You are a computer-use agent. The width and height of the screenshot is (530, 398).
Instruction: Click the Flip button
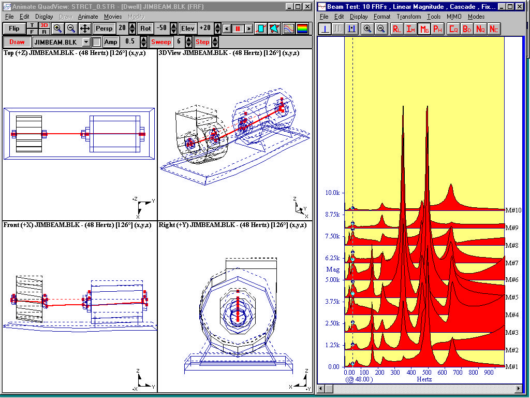pyautogui.click(x=14, y=29)
